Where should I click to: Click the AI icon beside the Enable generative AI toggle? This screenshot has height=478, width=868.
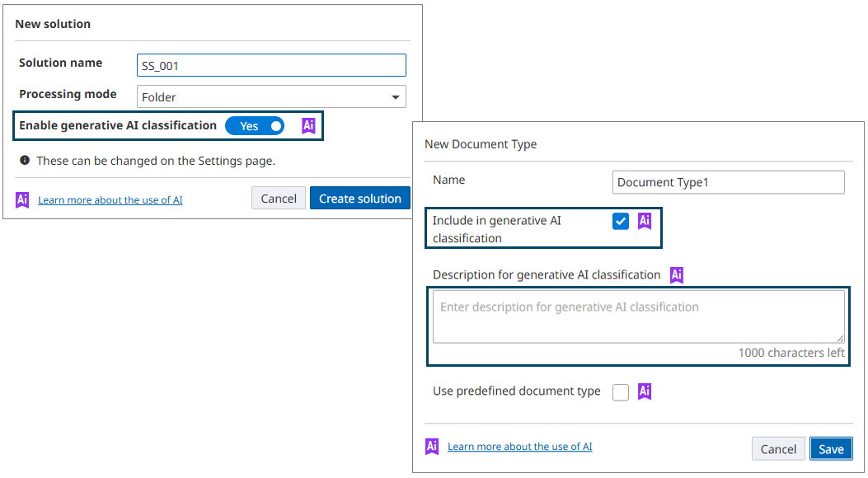(x=308, y=125)
